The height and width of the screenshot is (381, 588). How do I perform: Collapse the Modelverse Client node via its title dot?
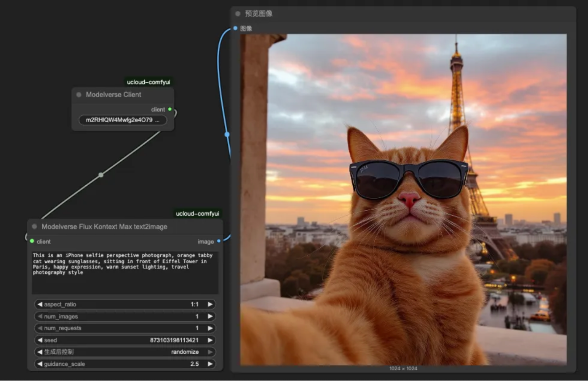coord(79,95)
